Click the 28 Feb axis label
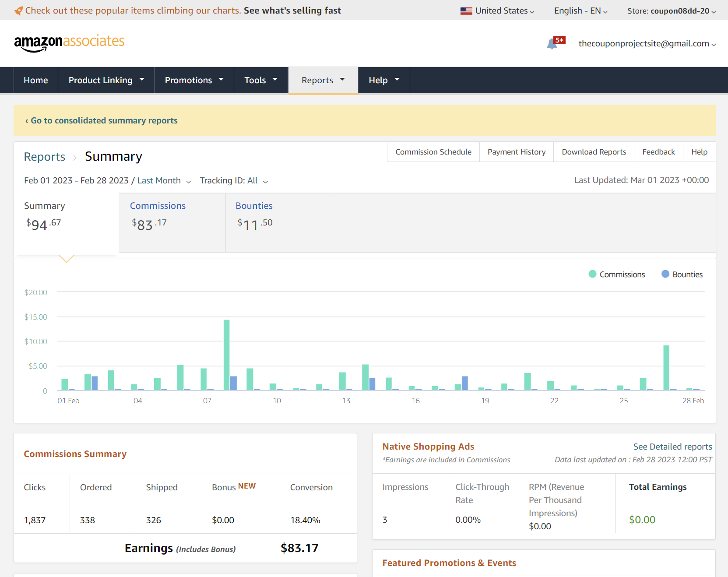 tap(693, 401)
